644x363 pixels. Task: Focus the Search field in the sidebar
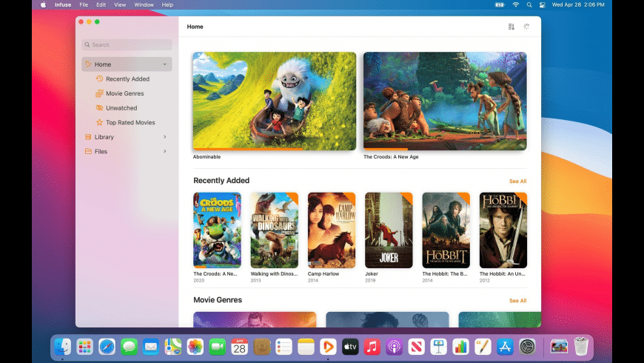[127, 45]
